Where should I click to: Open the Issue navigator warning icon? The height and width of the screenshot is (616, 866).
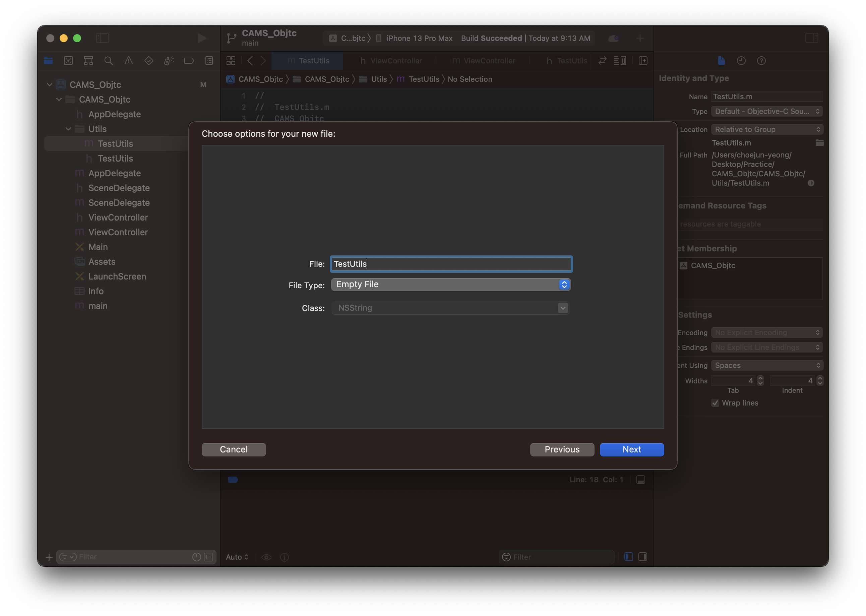coord(129,61)
